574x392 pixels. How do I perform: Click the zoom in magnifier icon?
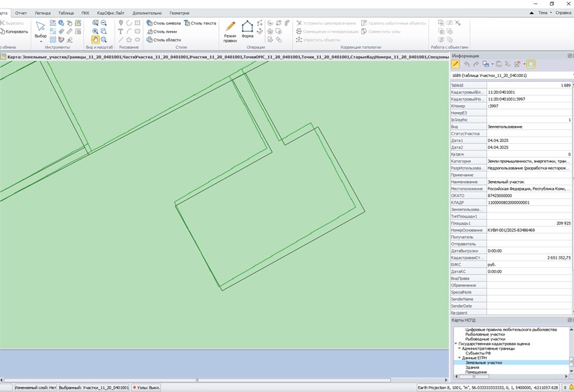click(95, 31)
